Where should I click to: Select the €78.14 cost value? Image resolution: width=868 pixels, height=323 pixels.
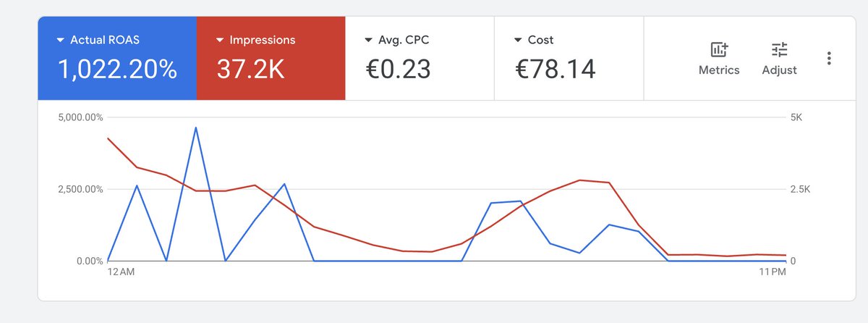(x=556, y=69)
